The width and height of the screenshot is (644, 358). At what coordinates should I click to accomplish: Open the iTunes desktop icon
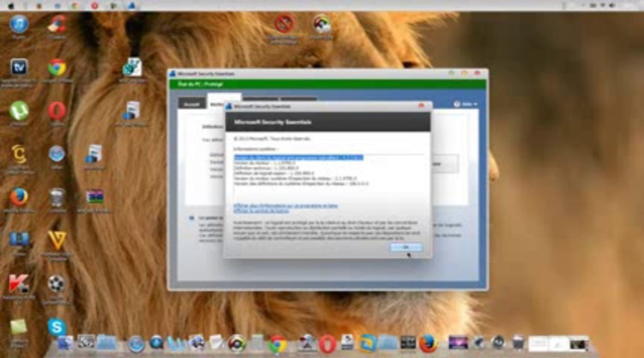pyautogui.click(x=19, y=24)
